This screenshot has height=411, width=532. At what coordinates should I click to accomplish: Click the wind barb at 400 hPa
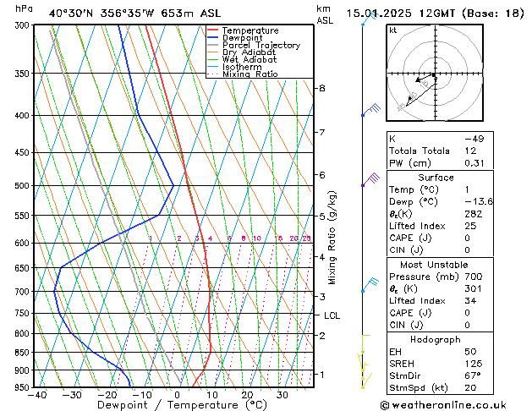371,110
